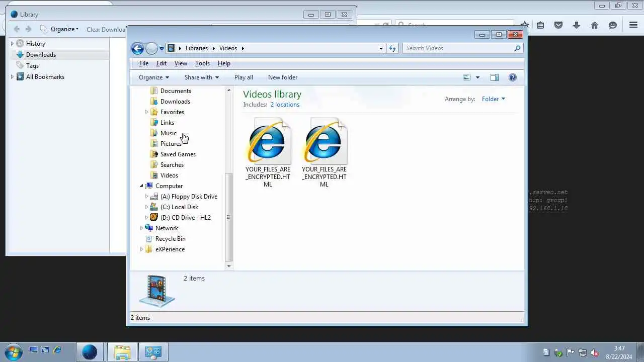Switch to Firefox on the taskbar
The width and height of the screenshot is (644, 362).
coord(90,352)
